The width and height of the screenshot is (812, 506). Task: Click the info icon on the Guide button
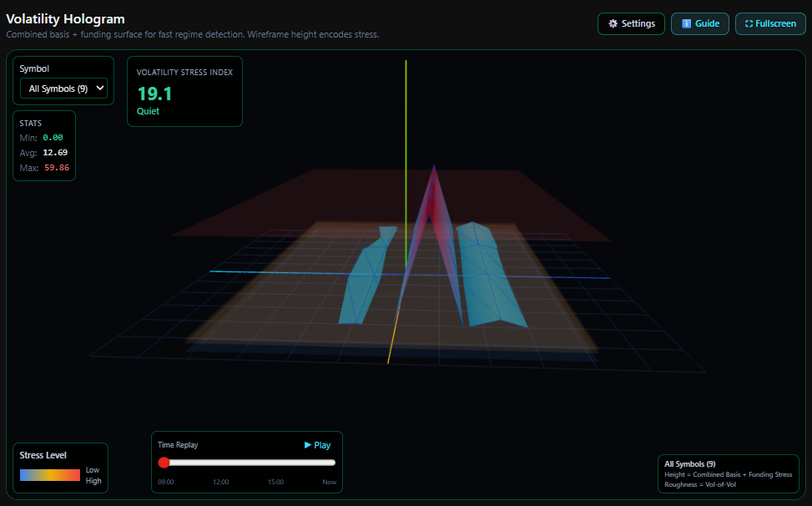click(x=687, y=23)
